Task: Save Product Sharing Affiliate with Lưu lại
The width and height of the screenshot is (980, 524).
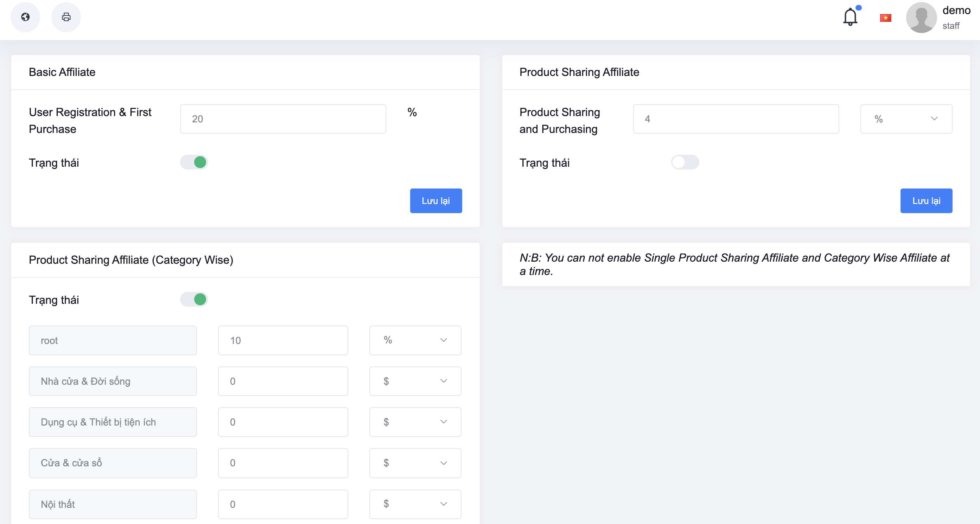Action: [x=927, y=201]
